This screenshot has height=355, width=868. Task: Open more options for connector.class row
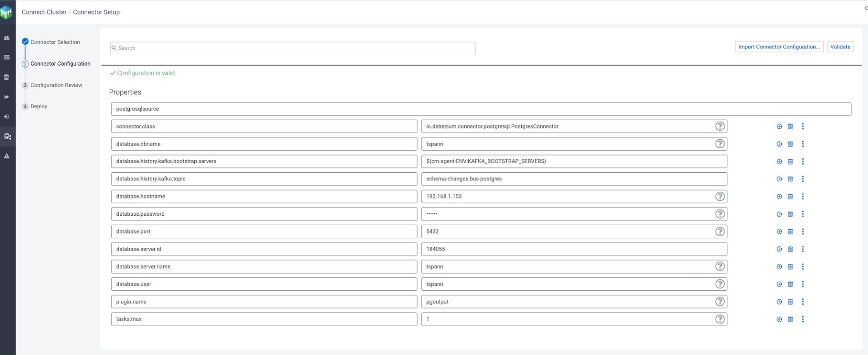[803, 126]
